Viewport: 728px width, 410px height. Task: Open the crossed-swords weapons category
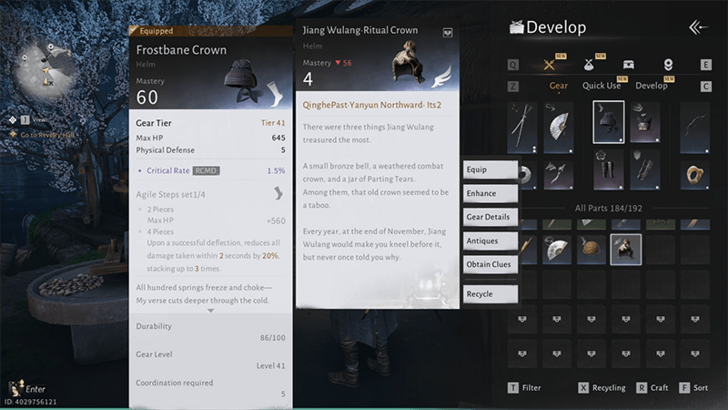tap(550, 64)
